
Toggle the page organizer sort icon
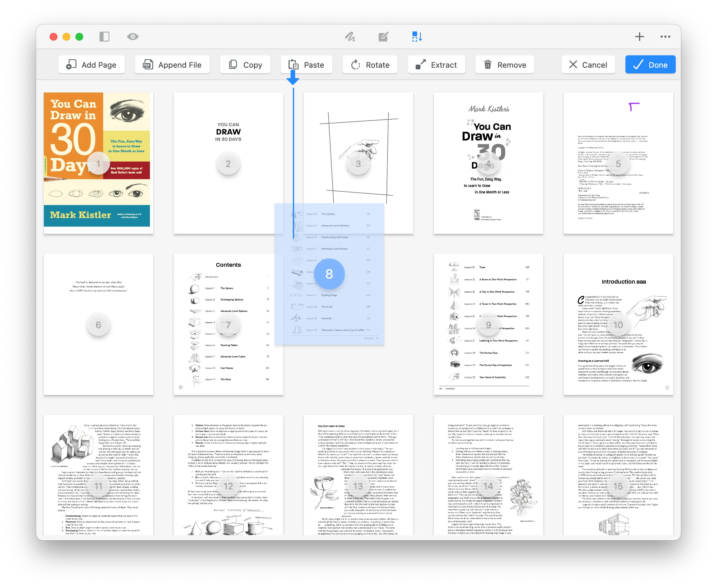pyautogui.click(x=417, y=36)
